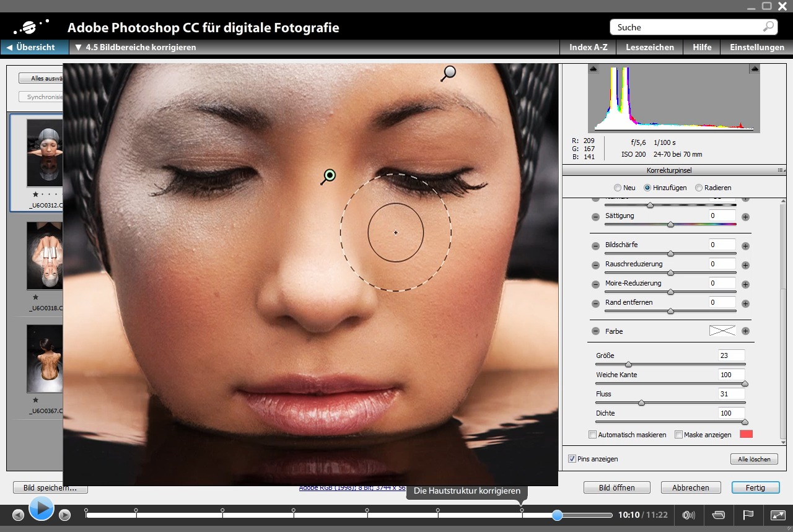Set a bookmark with flag icon
The width and height of the screenshot is (793, 532).
748,515
